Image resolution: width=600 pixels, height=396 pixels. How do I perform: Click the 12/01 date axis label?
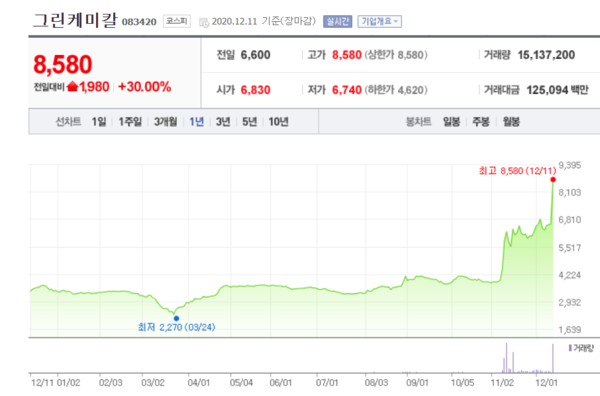click(x=546, y=383)
